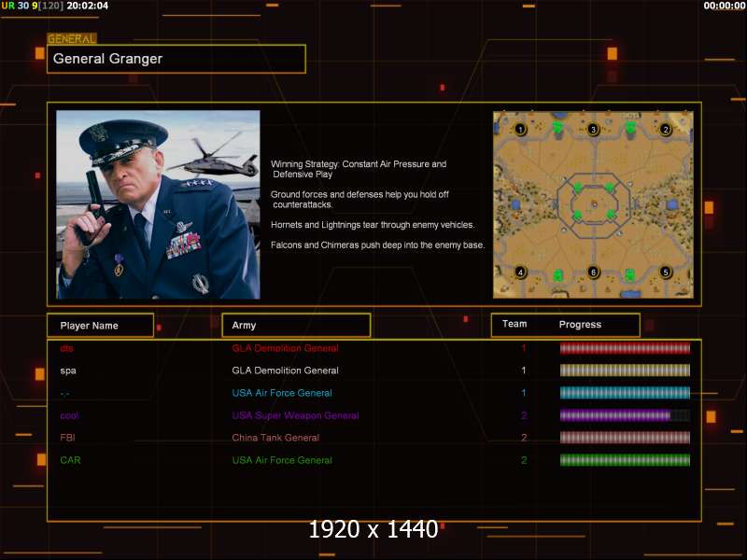Click GLA Demolition General in spa row
The image size is (747, 560).
285,371
